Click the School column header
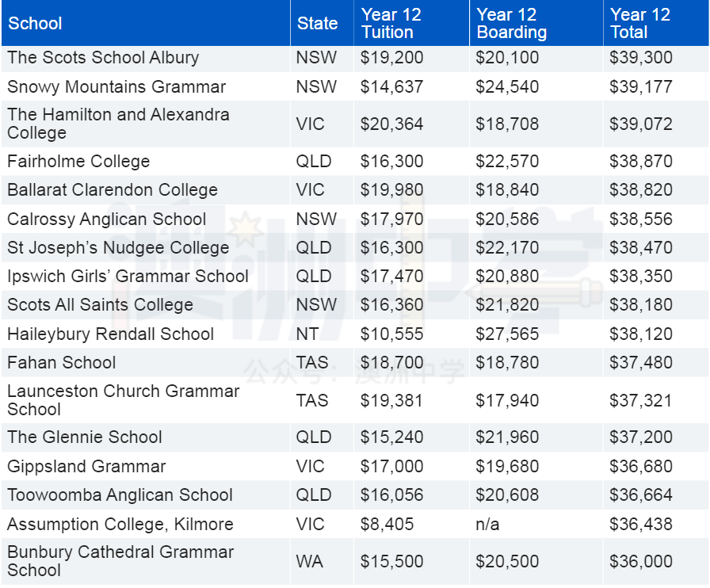The width and height of the screenshot is (710, 588). (35, 24)
